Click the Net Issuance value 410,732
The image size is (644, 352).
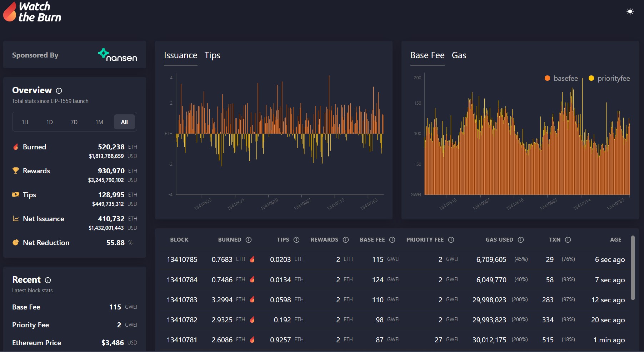point(111,219)
